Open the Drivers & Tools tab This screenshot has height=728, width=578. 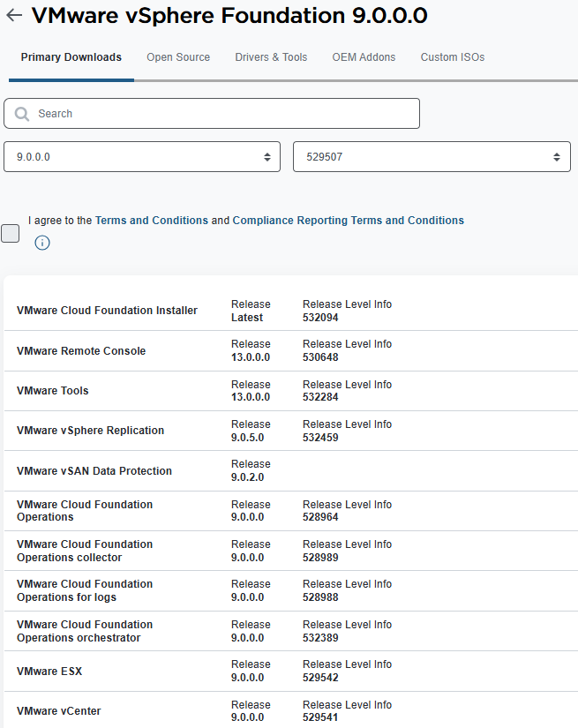[271, 57]
